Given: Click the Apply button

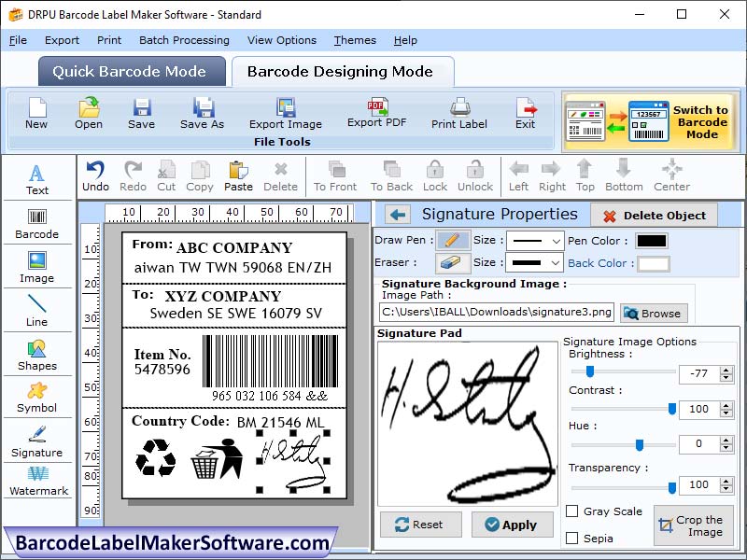Looking at the screenshot, I should pyautogui.click(x=512, y=525).
